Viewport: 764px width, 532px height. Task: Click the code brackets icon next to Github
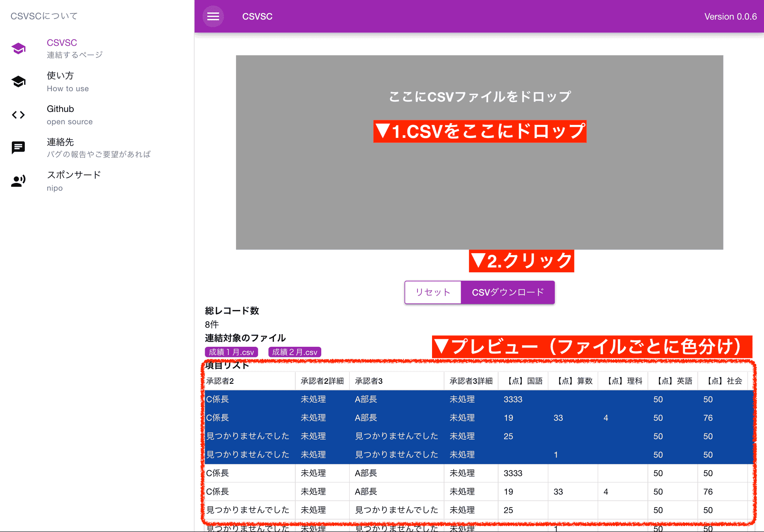click(x=18, y=115)
